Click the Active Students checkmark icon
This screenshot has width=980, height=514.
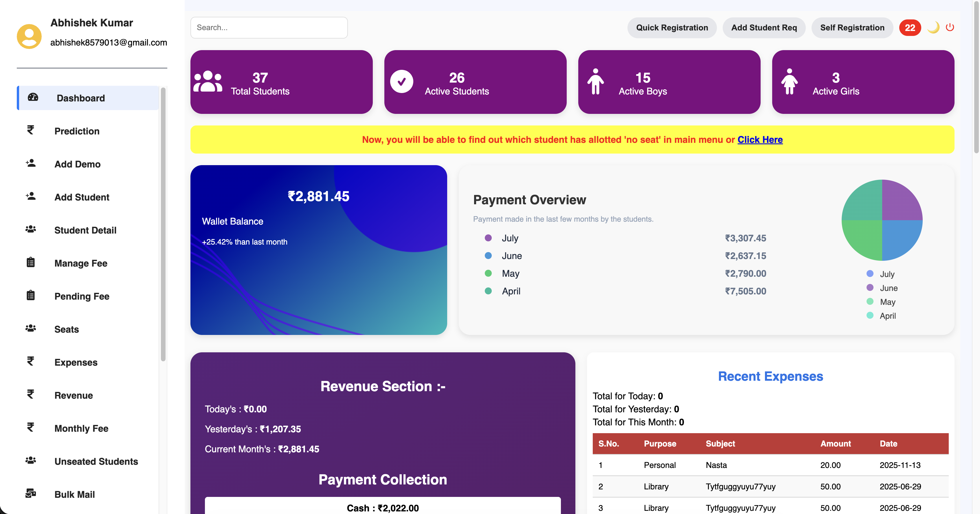pyautogui.click(x=402, y=81)
